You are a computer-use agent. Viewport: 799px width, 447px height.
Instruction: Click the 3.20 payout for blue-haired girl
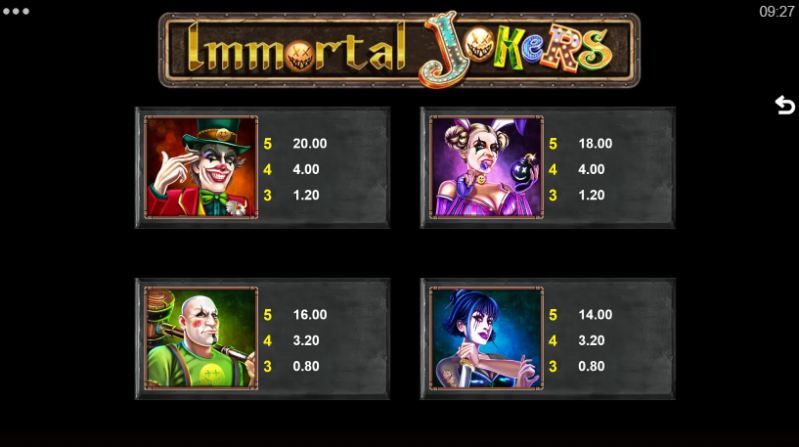point(591,340)
